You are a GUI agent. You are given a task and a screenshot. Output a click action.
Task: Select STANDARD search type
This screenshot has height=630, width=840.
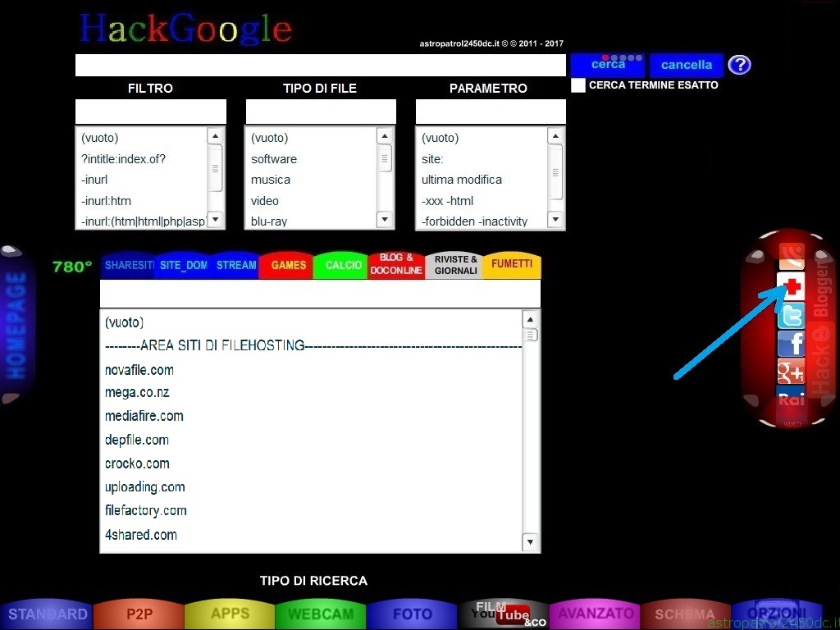(x=47, y=614)
